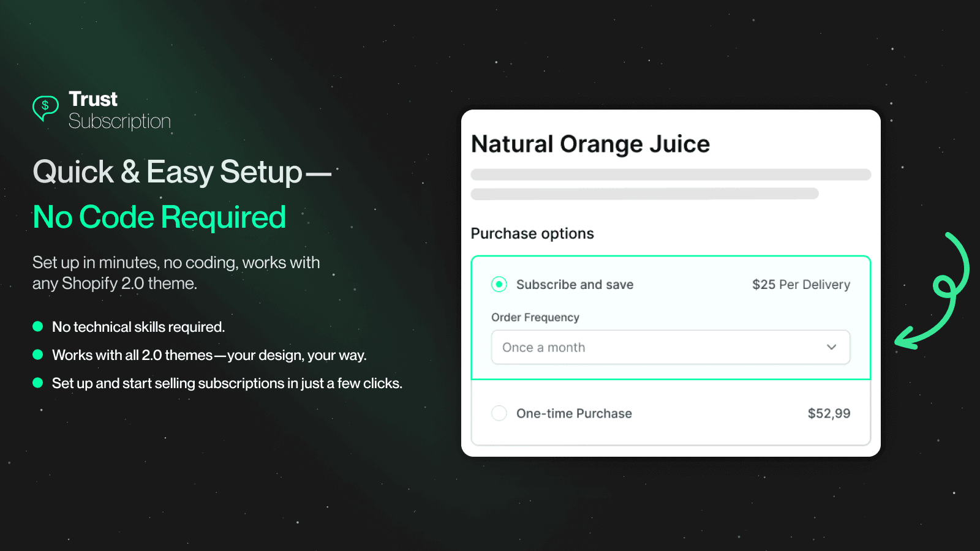Click the '$52,99' one-time price
The height and width of the screenshot is (551, 980).
[x=829, y=414]
